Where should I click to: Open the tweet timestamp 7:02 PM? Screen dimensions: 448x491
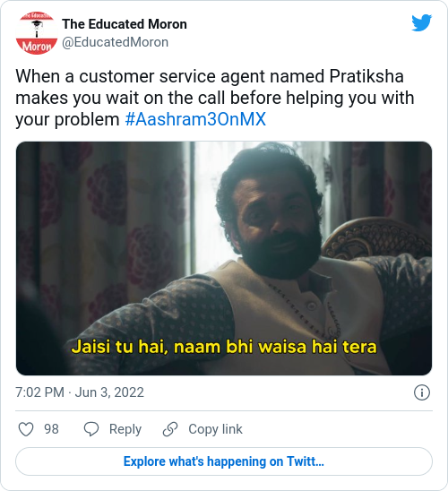click(x=39, y=392)
